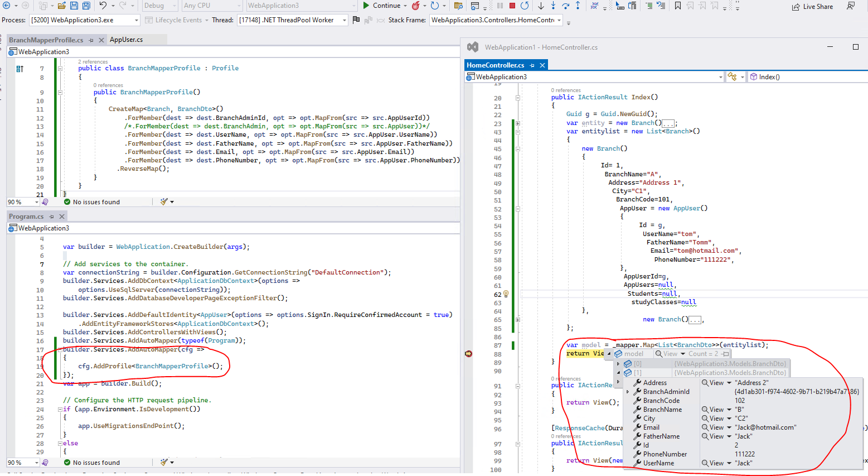The image size is (868, 476).
Task: Click the lightbulb quick action on line 62
Action: (506, 294)
